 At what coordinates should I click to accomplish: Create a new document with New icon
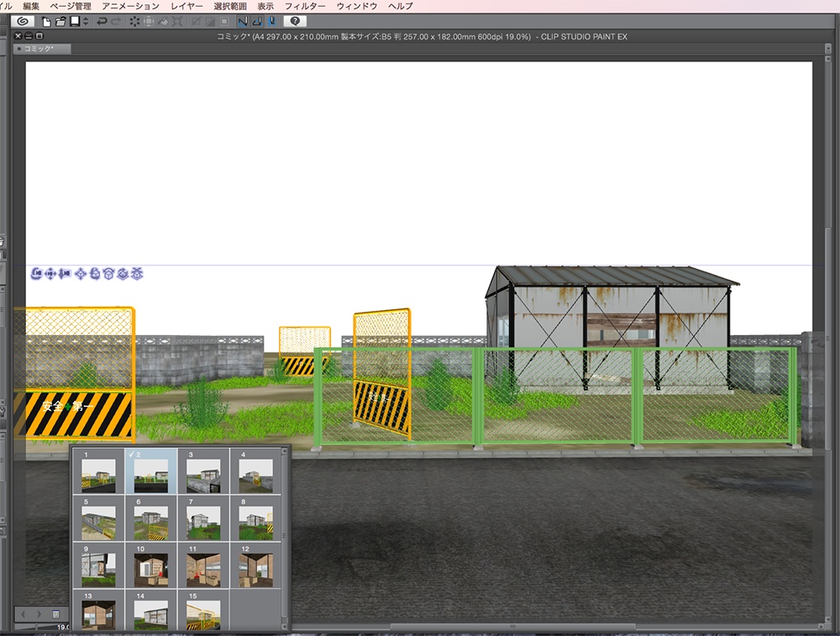(46, 22)
